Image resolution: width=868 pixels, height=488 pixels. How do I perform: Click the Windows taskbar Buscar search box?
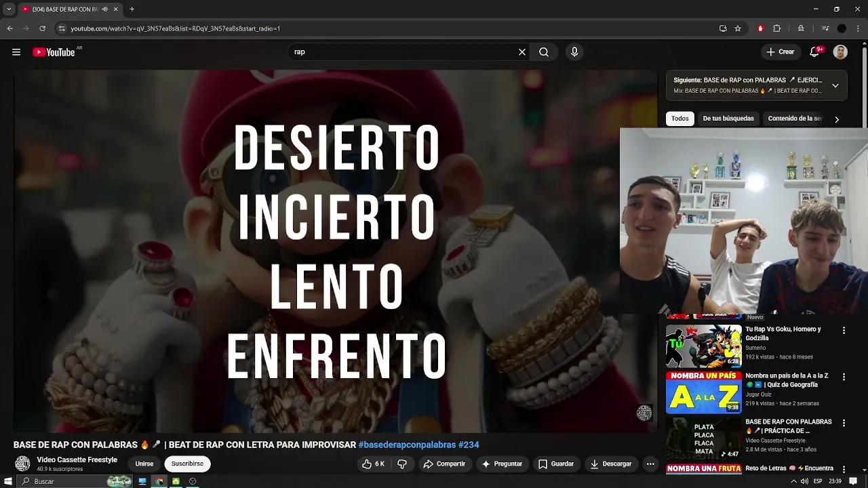coord(75,481)
